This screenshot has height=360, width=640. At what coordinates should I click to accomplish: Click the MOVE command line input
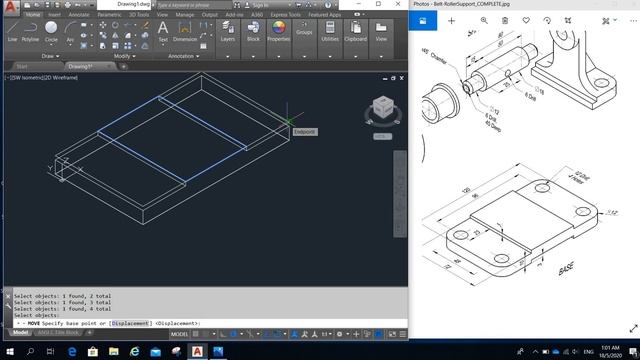210,323
